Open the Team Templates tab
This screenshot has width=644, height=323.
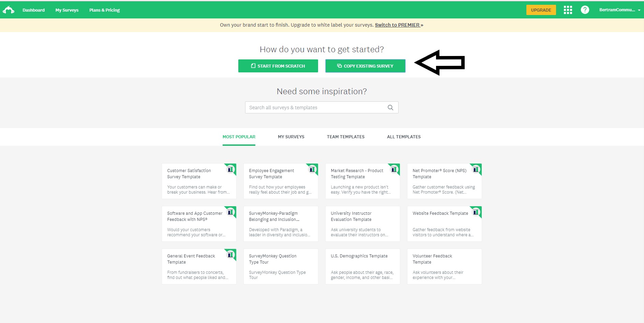point(345,137)
